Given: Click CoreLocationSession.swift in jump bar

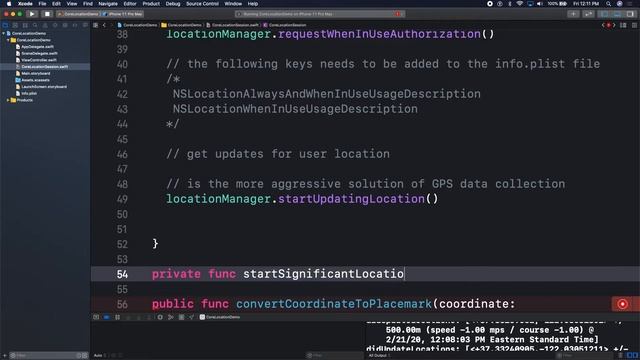Looking at the screenshot, I should [232, 25].
